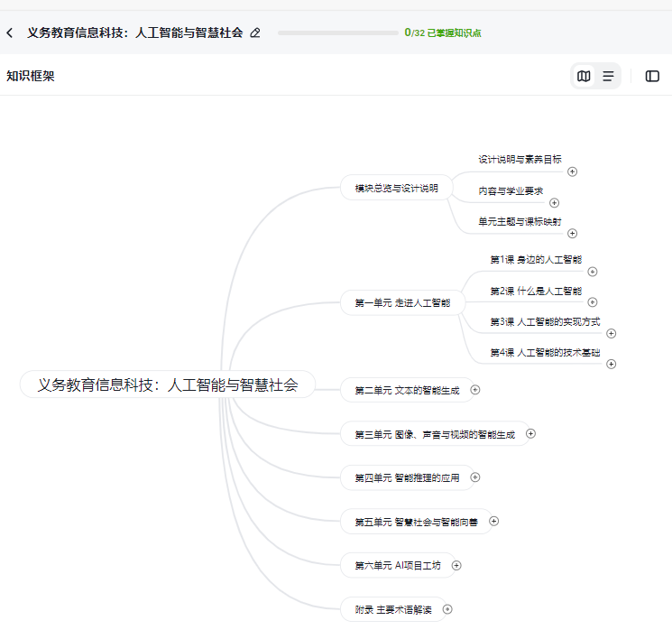
Task: Expand 第4课 人工智能的技术基础
Action: click(x=612, y=364)
